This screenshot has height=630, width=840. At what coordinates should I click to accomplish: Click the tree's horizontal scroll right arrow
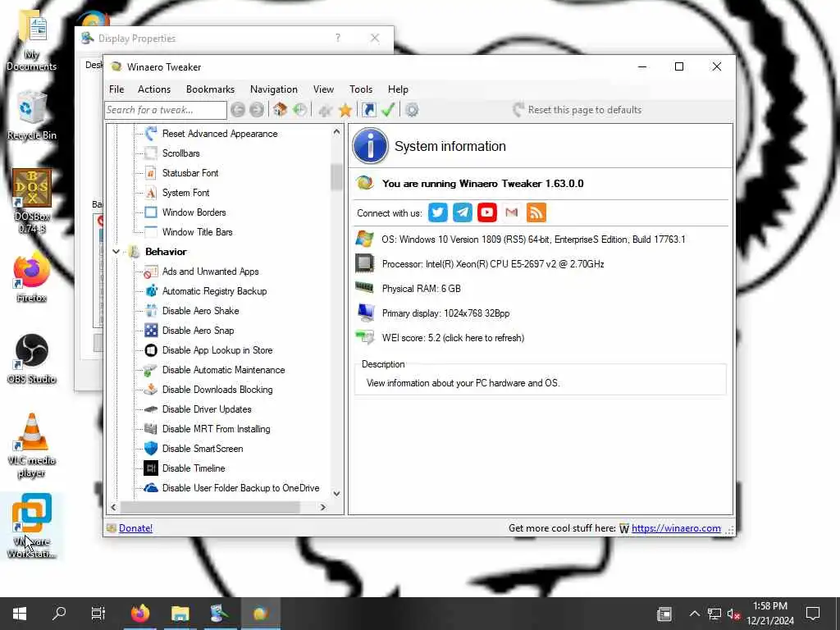(x=322, y=507)
